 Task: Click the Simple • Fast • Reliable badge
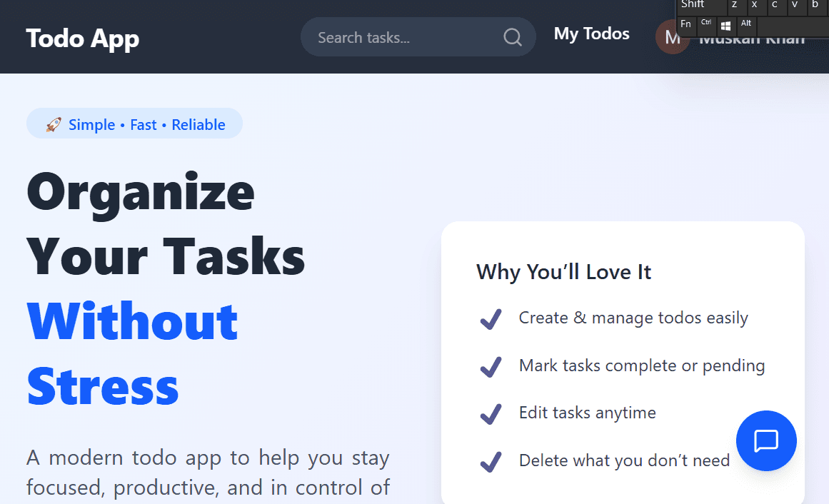pyautogui.click(x=134, y=124)
